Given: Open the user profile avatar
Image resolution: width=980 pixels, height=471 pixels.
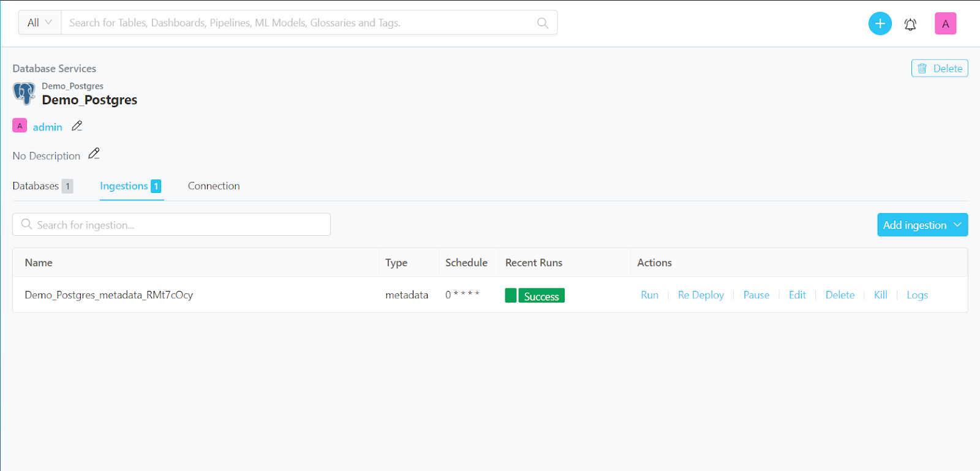Looking at the screenshot, I should [x=945, y=24].
